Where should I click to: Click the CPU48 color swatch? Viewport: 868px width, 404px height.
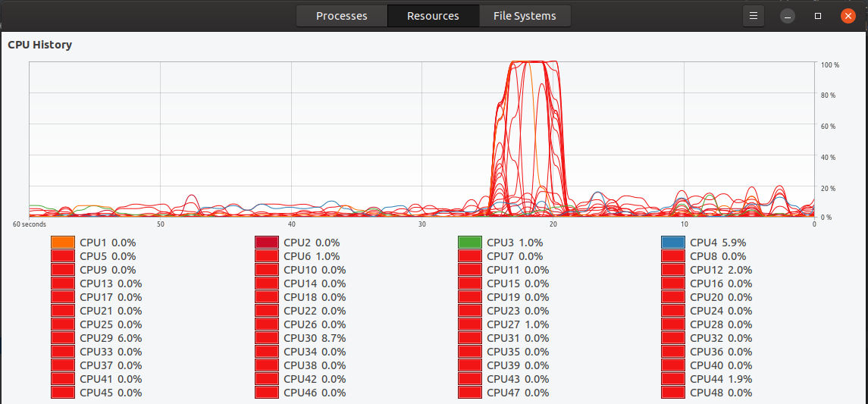673,393
